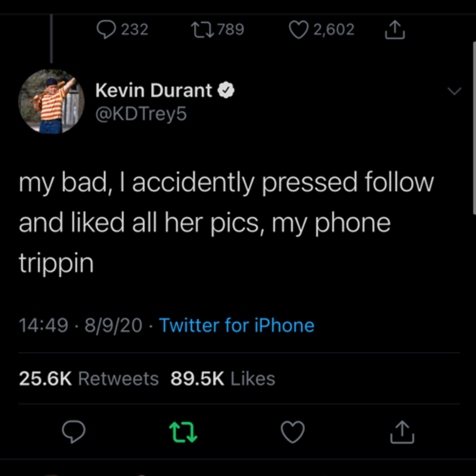Open Kevin Durant's profile picture
The width and height of the screenshot is (476, 476).
tap(52, 102)
